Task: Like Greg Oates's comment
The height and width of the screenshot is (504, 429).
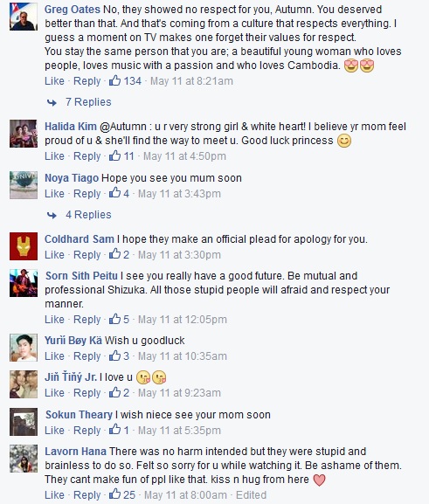Action: [x=54, y=80]
